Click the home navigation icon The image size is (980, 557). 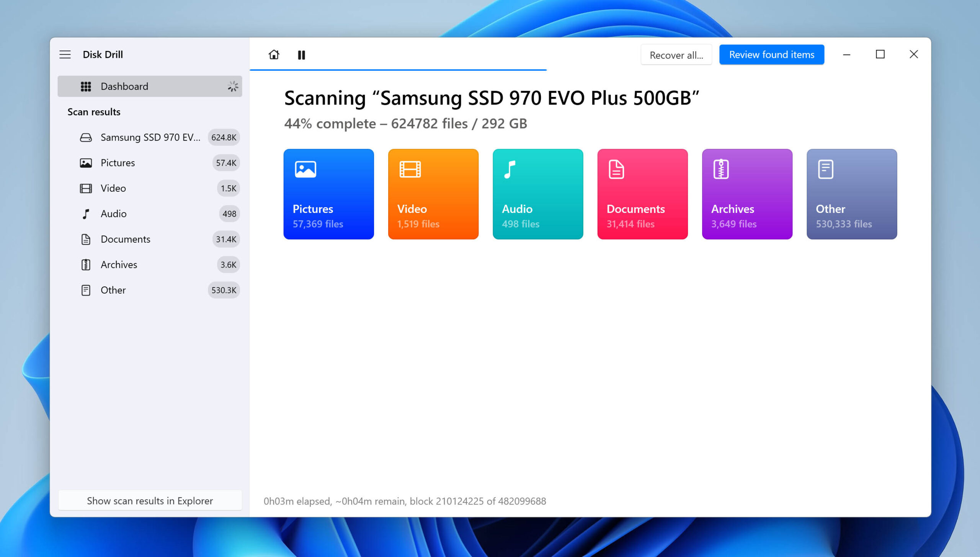pyautogui.click(x=273, y=54)
